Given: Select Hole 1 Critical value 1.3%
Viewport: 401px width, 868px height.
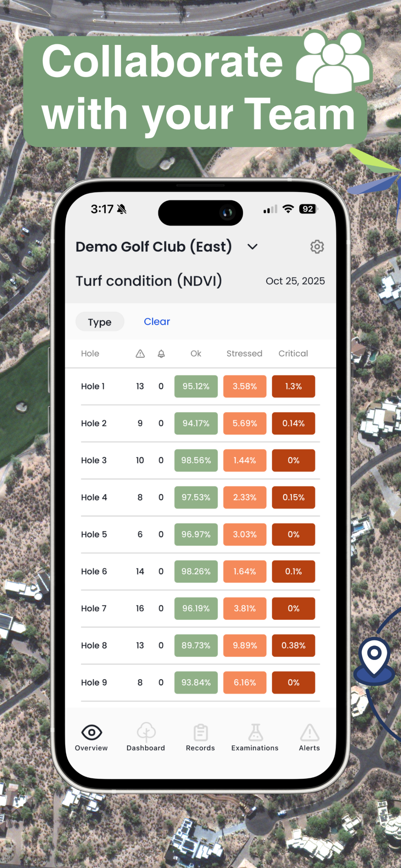Looking at the screenshot, I should (x=293, y=387).
